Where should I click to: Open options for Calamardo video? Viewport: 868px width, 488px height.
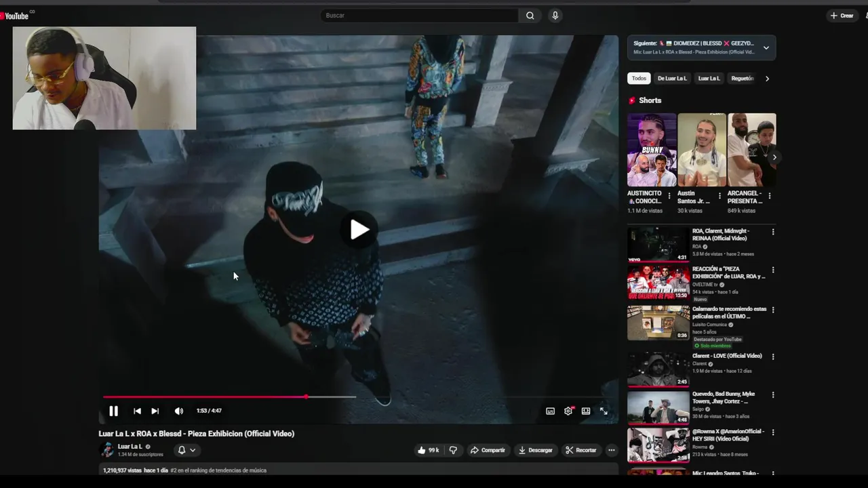pos(773,310)
